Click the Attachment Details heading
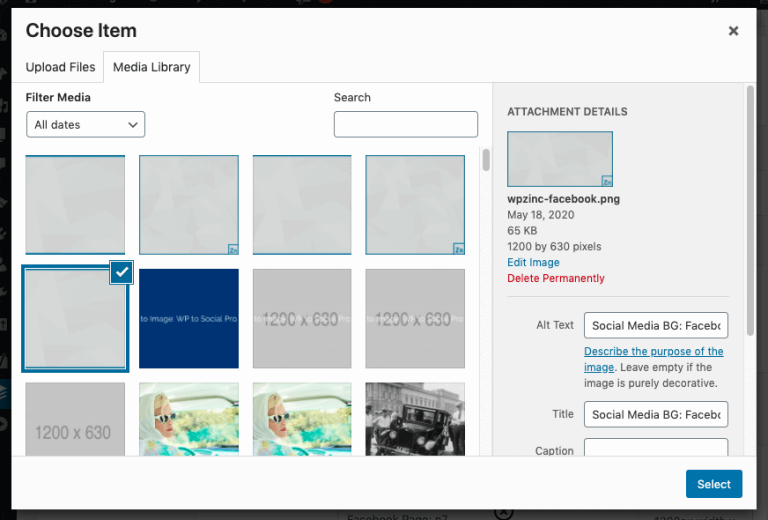768x520 pixels. click(567, 112)
